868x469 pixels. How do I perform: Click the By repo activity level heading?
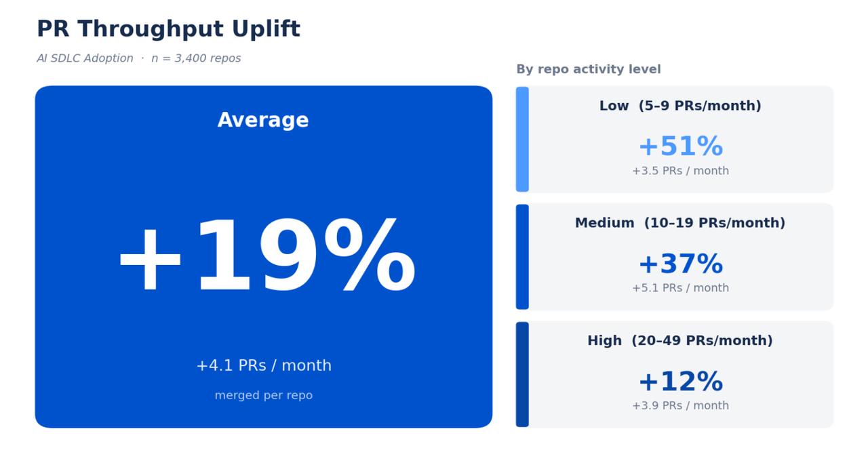(x=589, y=69)
